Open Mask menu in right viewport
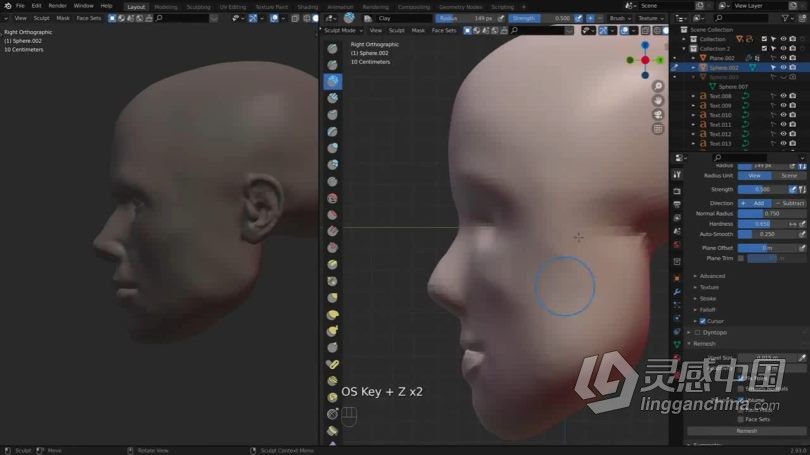 (x=418, y=30)
